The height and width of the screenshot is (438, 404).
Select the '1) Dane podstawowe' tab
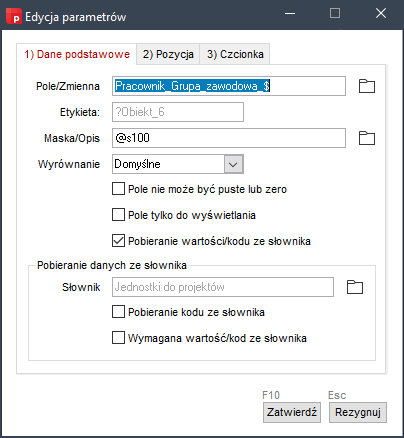tap(77, 54)
